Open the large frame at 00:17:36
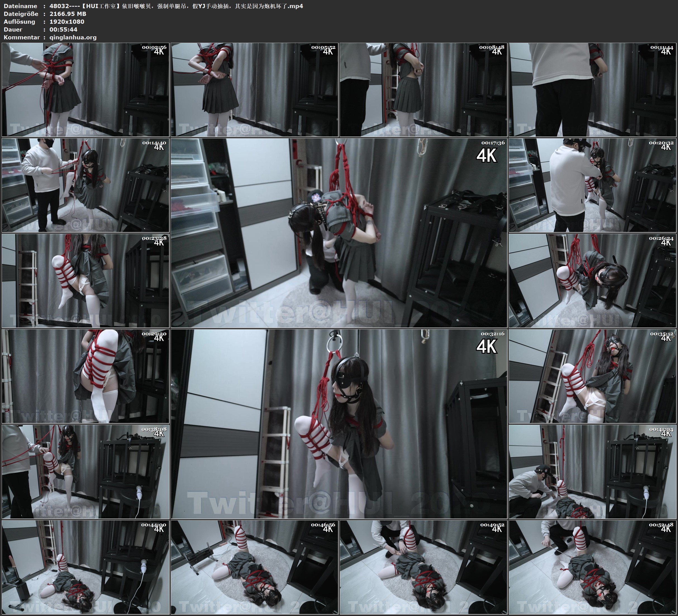The image size is (678, 616). tap(339, 233)
